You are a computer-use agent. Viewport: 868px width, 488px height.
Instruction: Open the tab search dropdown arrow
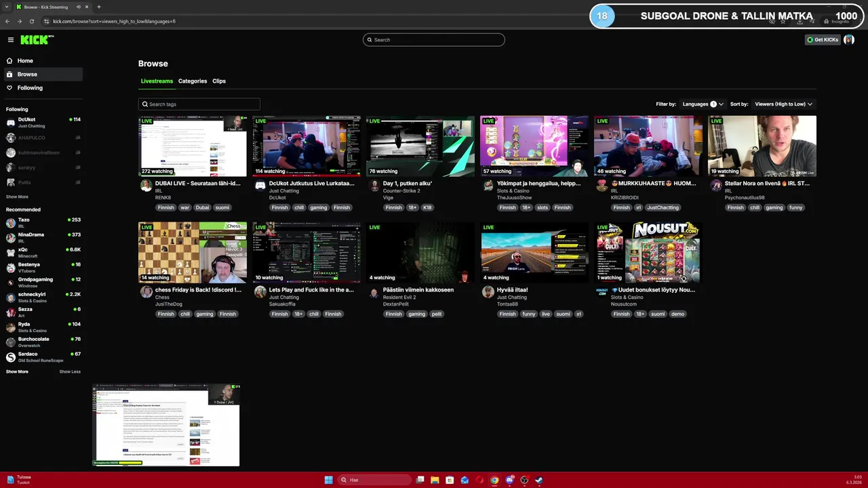7,7
